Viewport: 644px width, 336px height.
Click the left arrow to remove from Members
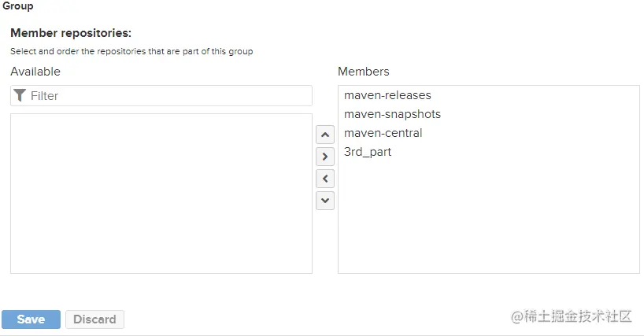325,179
